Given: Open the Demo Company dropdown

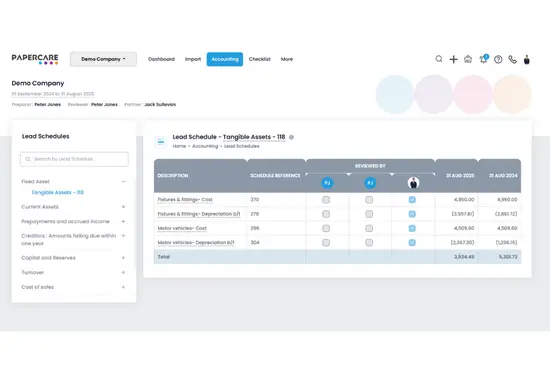Looking at the screenshot, I should (x=103, y=59).
